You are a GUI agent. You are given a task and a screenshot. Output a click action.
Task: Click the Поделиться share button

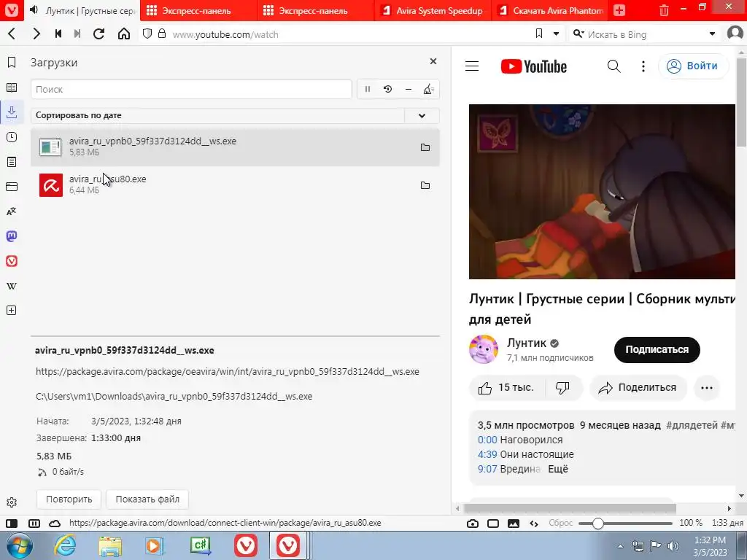pos(638,388)
